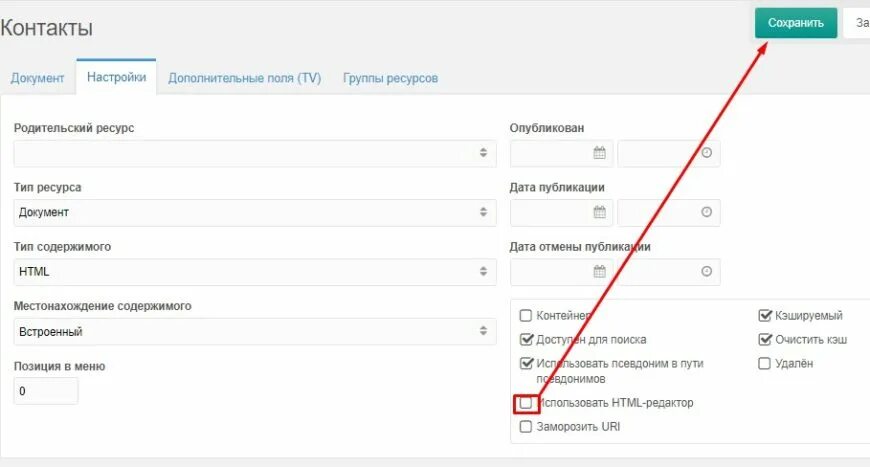Open the Родительский ресурс dropdown
The height and width of the screenshot is (467, 870).
[x=255, y=153]
